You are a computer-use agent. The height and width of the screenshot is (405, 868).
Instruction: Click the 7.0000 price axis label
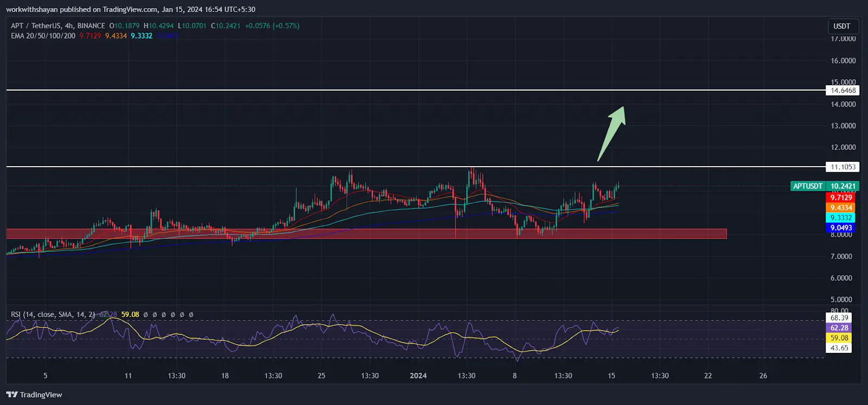[841, 256]
